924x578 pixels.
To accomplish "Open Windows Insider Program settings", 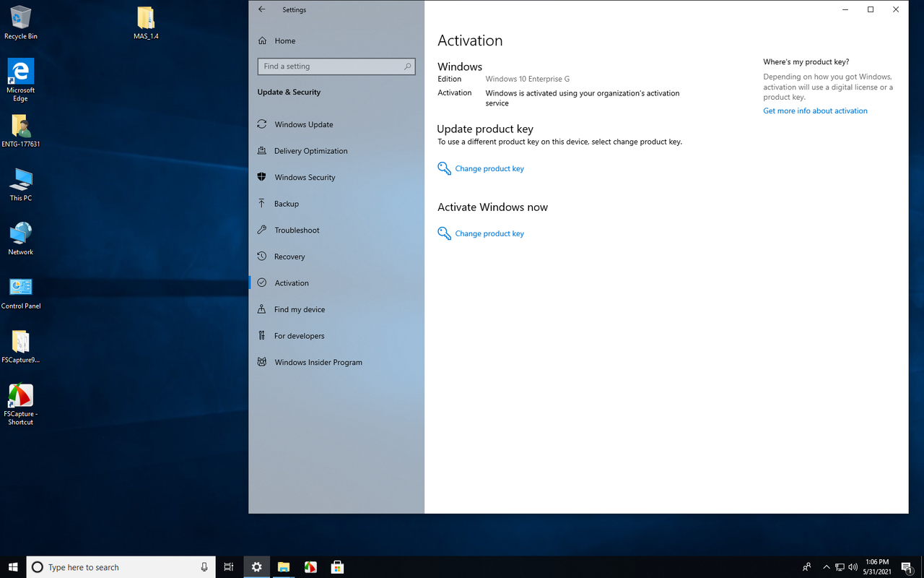I will (336, 362).
